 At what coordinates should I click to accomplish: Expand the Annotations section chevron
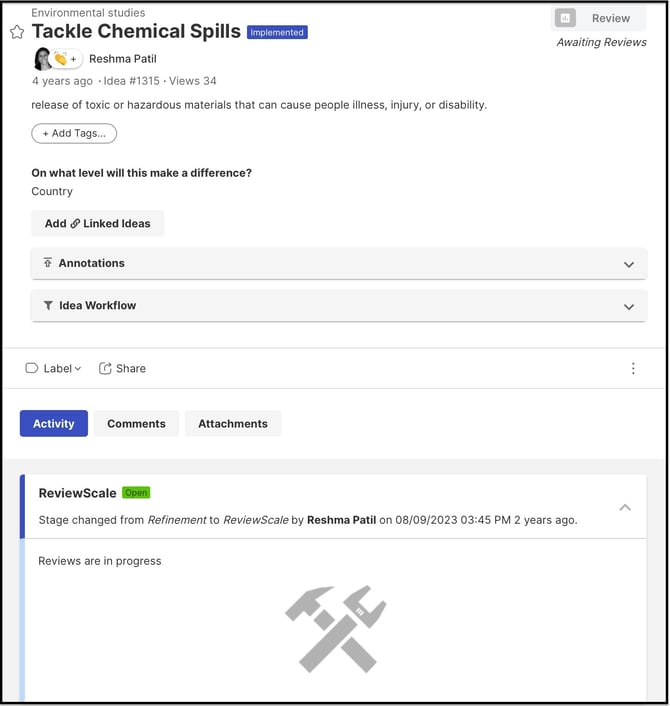(x=629, y=265)
